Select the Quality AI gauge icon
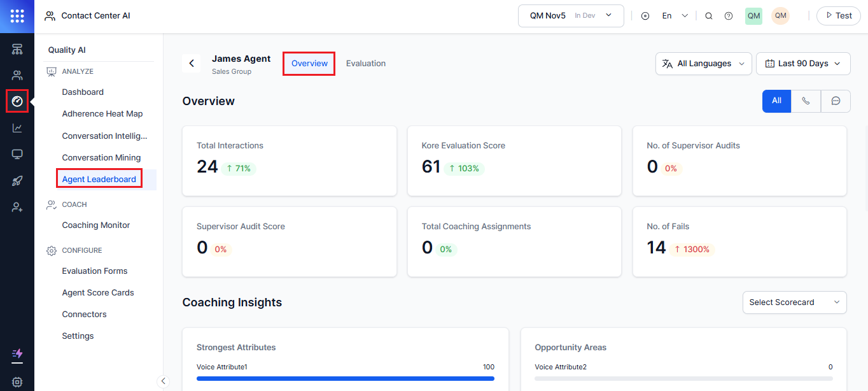Screen dimensions: 868x391 [x=17, y=101]
